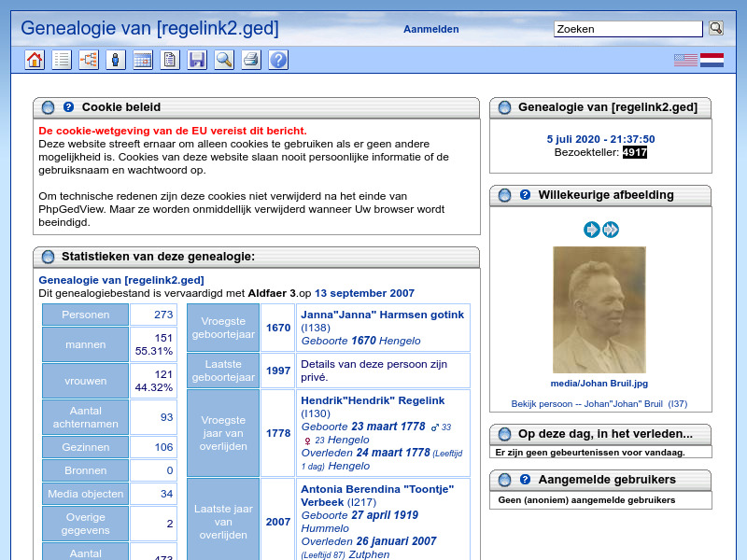Click the lists icon in the toolbar
The height and width of the screenshot is (560, 747).
62,60
